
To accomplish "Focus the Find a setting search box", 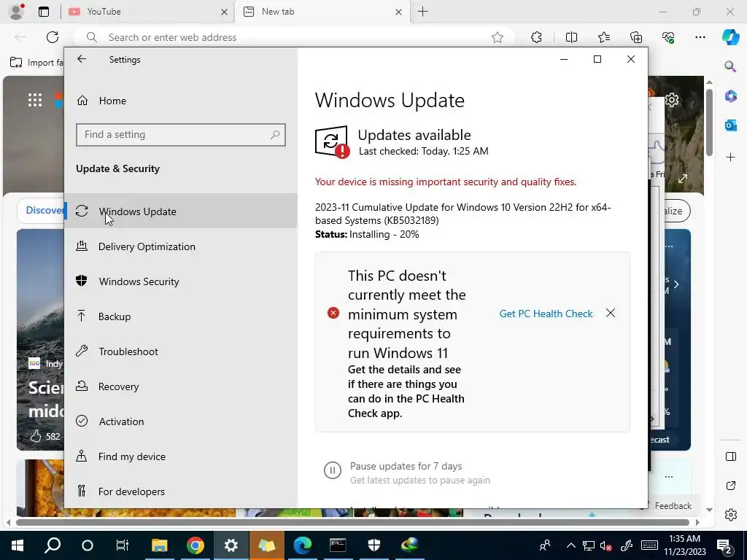I will coord(181,135).
